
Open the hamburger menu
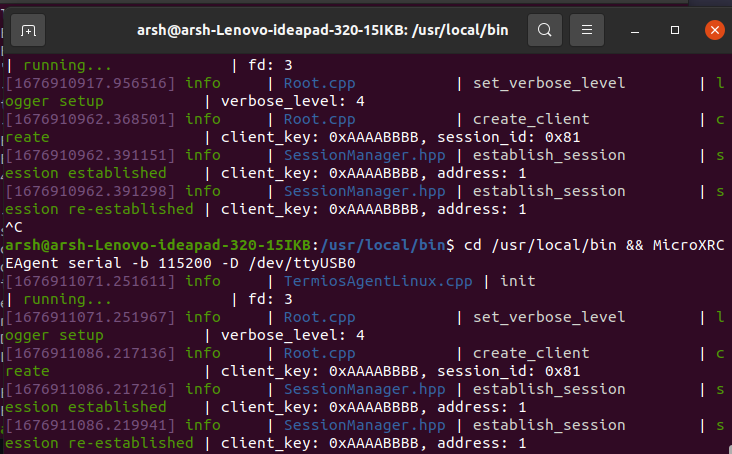pos(587,30)
